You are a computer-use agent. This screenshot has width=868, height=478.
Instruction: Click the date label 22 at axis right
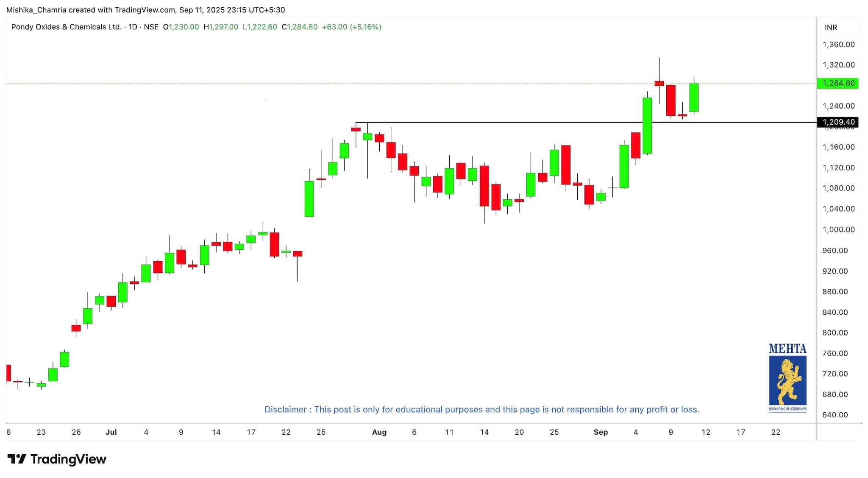coord(775,432)
